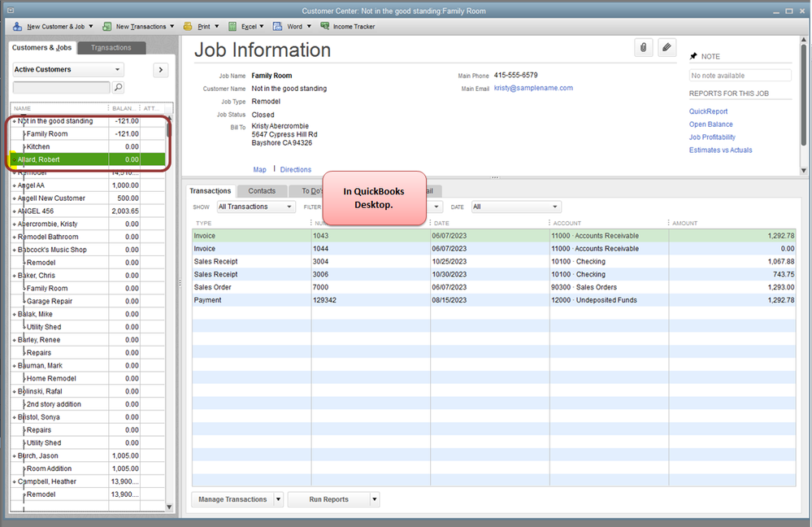Open the Run Reports arrow menu

pos(375,499)
